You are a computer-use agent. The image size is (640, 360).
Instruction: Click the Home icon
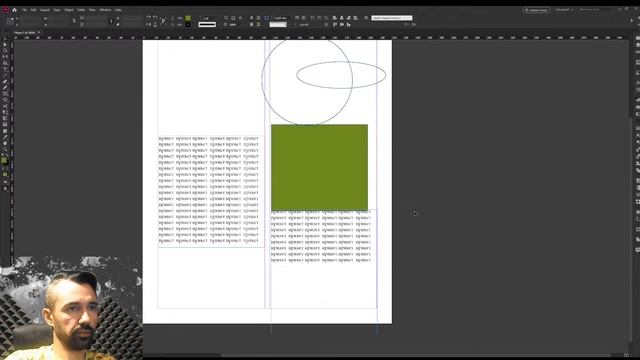click(14, 10)
